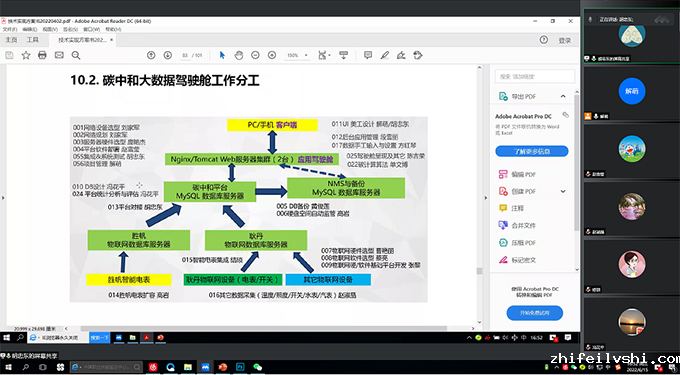This screenshot has width=680, height=375.
Task: Open the sign document pen tool
Action: pyautogui.click(x=401, y=55)
